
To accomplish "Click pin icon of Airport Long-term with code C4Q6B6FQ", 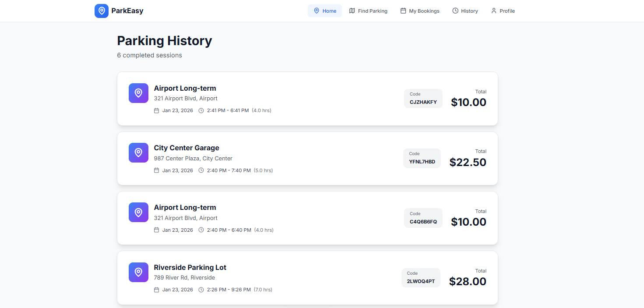I will 138,212.
